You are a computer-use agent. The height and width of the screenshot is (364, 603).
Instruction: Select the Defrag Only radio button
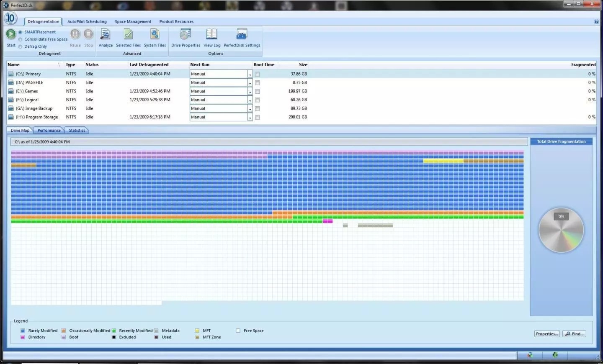pyautogui.click(x=20, y=46)
